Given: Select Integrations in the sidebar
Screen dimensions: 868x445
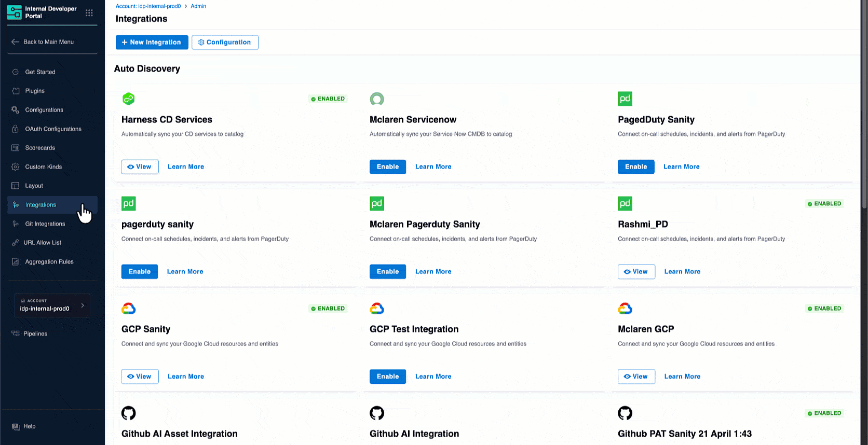Looking at the screenshot, I should pyautogui.click(x=52, y=205).
